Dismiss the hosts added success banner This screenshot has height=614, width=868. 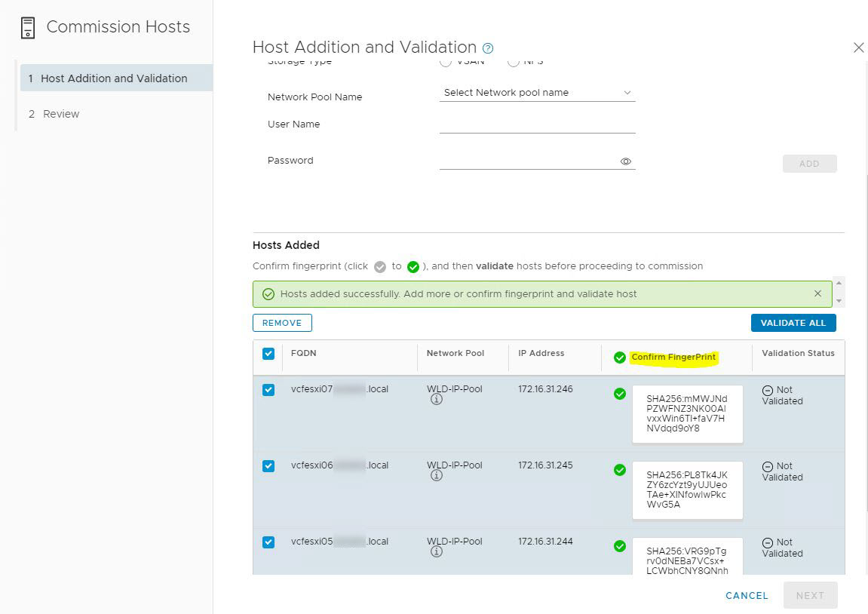click(x=817, y=293)
